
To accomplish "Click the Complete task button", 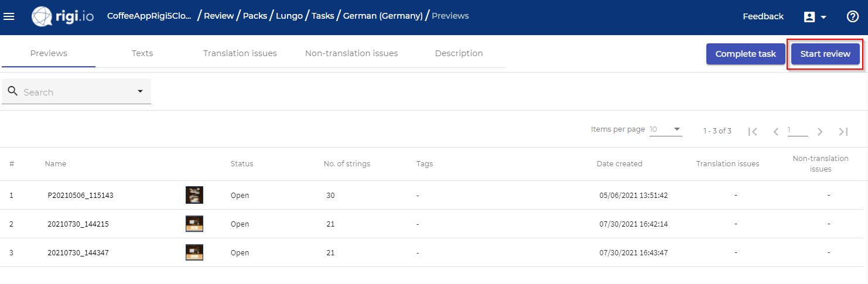I will point(746,54).
